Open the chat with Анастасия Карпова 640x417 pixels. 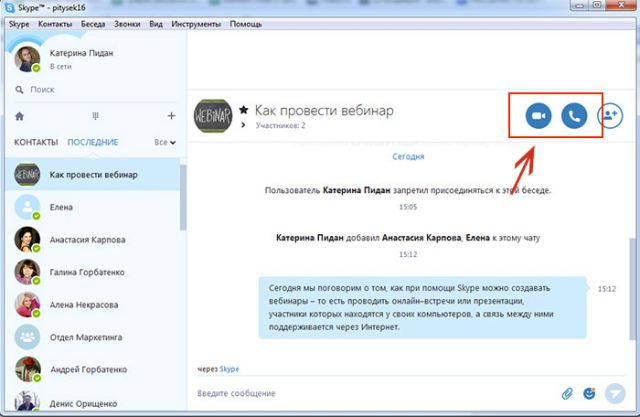[x=93, y=240]
